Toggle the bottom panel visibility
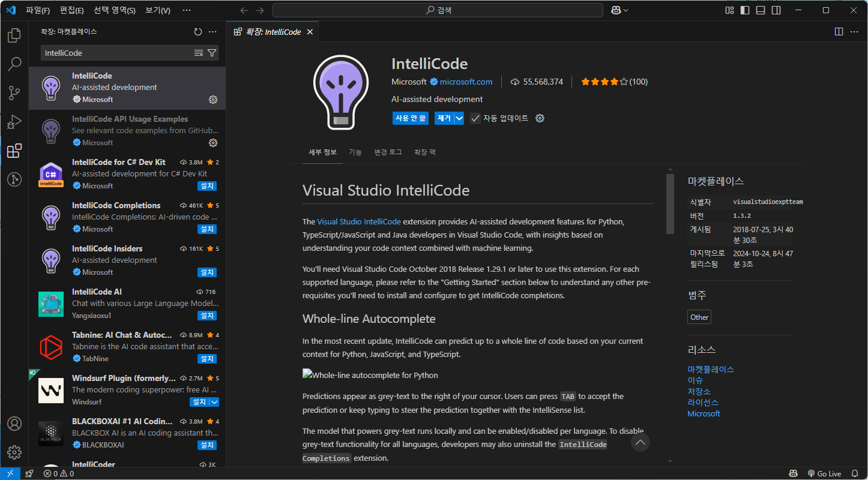The height and width of the screenshot is (480, 868). (x=761, y=10)
